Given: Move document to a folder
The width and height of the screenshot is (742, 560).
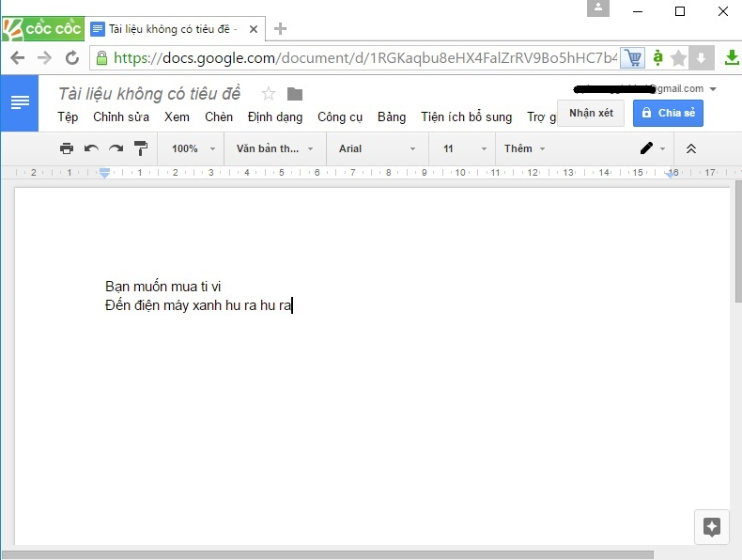Looking at the screenshot, I should 294,94.
